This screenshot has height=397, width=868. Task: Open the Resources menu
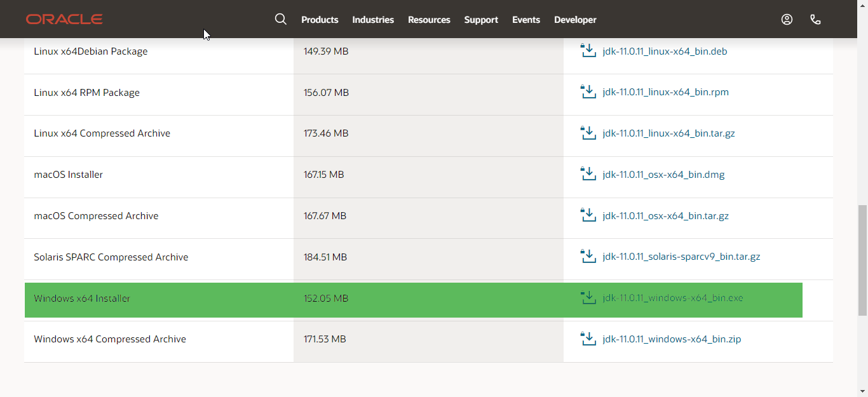point(429,20)
